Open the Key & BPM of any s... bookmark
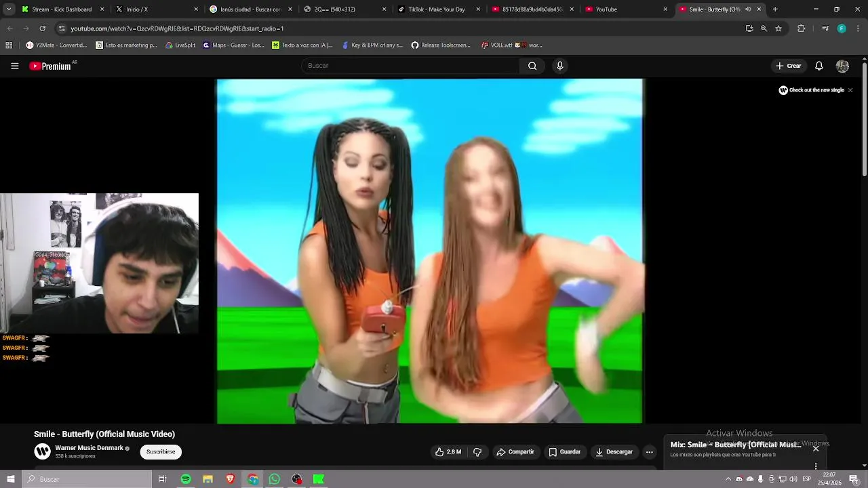Image resolution: width=868 pixels, height=488 pixels. tap(372, 45)
